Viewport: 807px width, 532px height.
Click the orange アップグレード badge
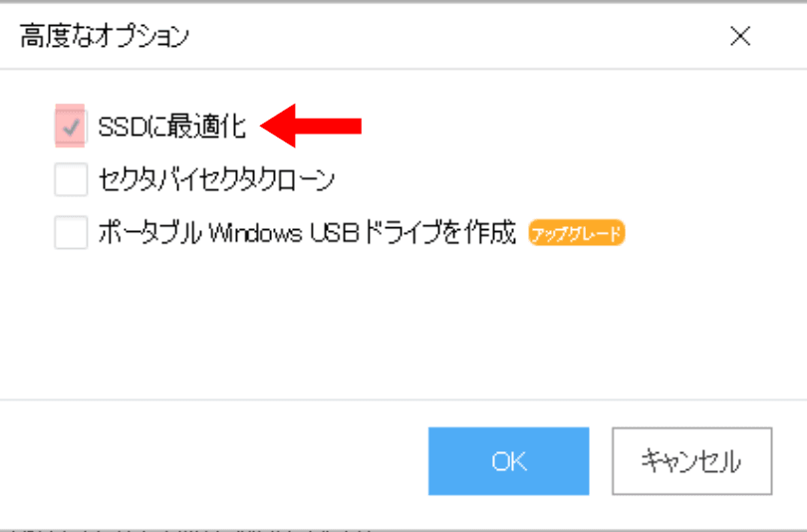[x=577, y=233]
